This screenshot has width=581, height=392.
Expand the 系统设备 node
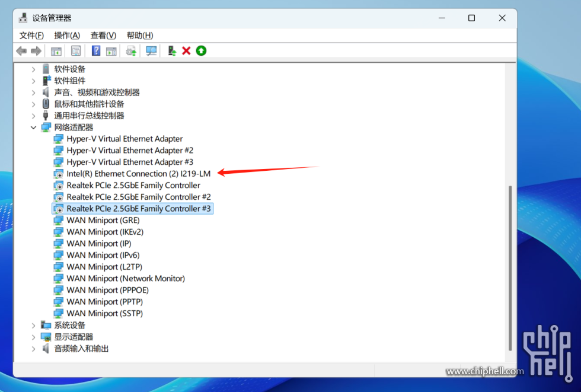click(33, 326)
